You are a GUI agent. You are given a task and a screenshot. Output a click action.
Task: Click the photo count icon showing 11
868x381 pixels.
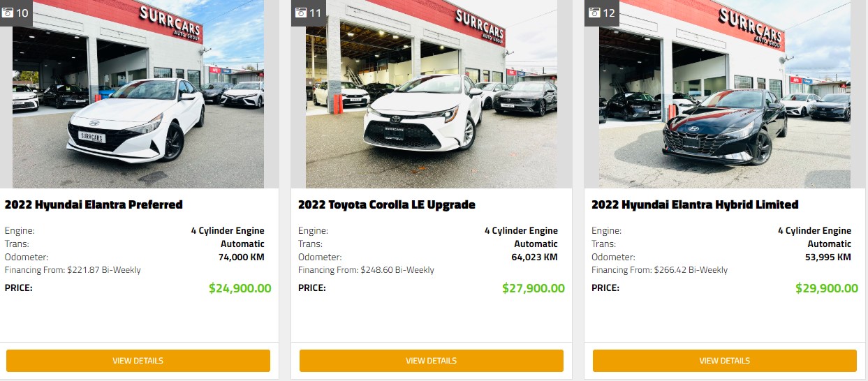308,13
